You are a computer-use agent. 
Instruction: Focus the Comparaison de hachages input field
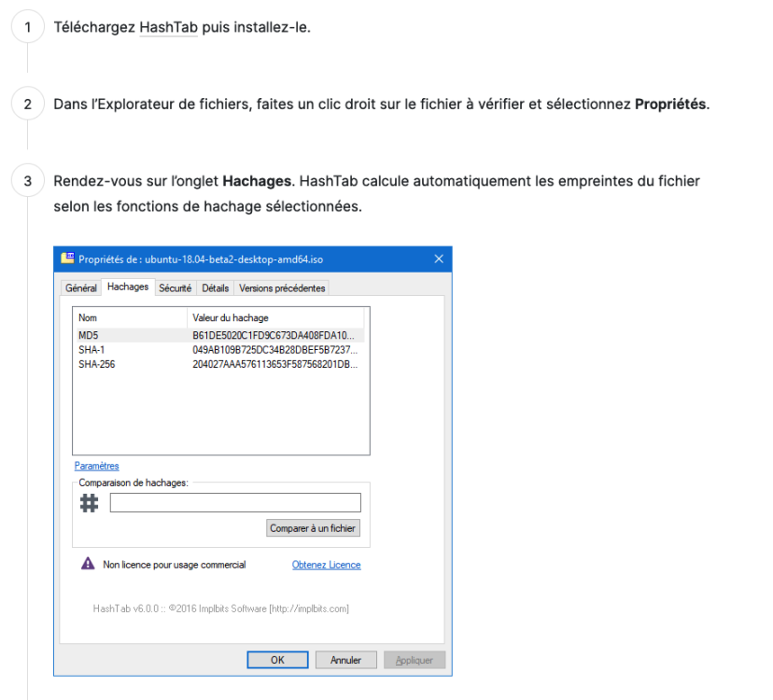tap(235, 503)
